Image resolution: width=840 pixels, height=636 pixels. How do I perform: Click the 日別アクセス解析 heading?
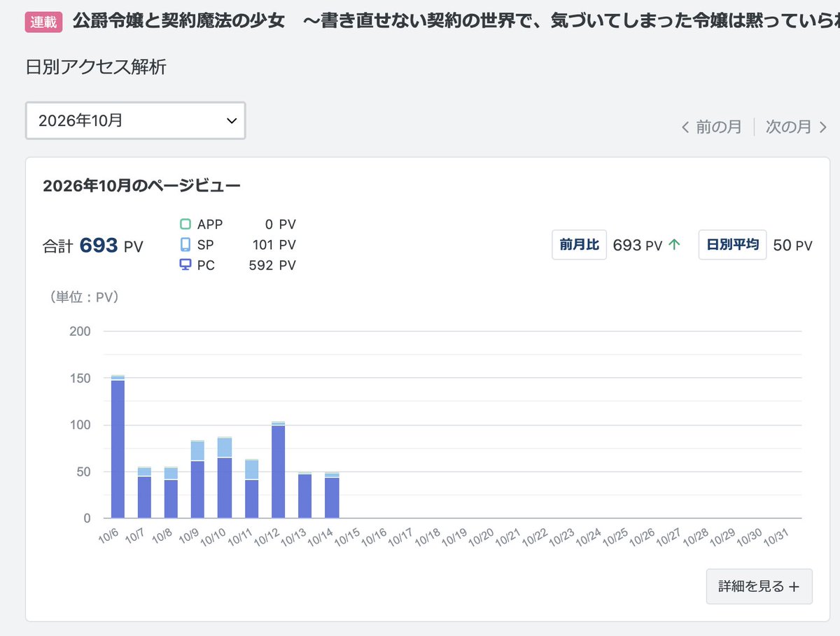pyautogui.click(x=96, y=67)
